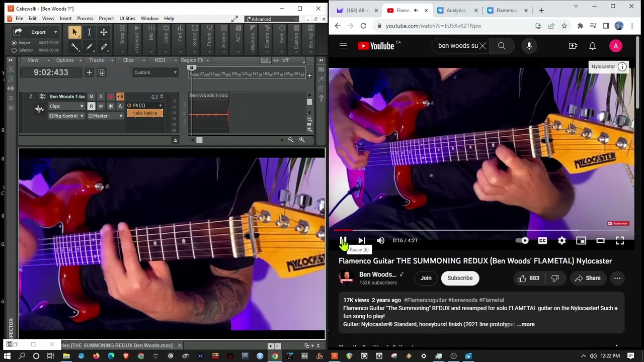
Task: Open the YouTube create video icon
Action: point(573,46)
